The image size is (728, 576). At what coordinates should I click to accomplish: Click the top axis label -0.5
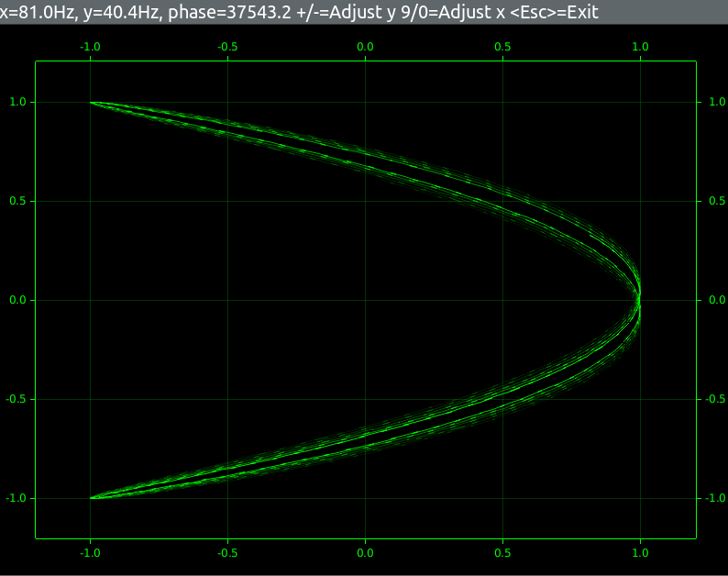[227, 47]
